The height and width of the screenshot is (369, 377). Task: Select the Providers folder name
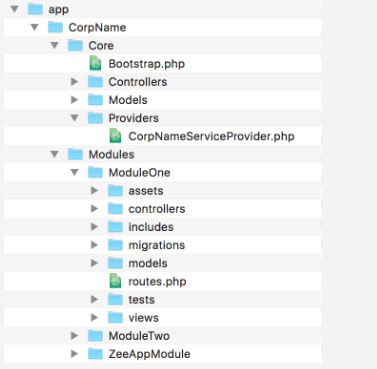tap(134, 118)
